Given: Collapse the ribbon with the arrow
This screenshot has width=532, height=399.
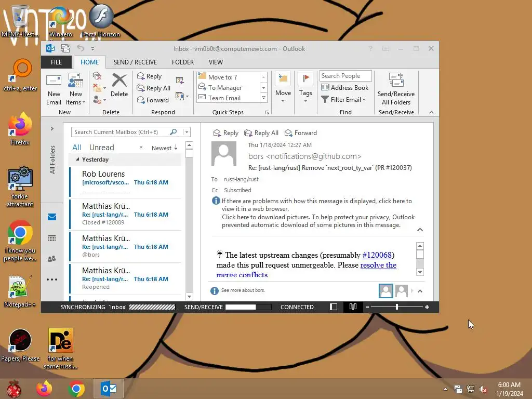Looking at the screenshot, I should pos(431,112).
